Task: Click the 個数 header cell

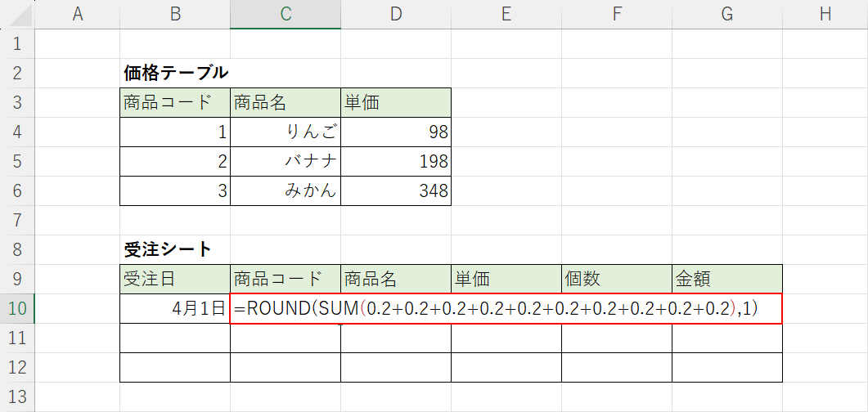Action: pos(617,279)
